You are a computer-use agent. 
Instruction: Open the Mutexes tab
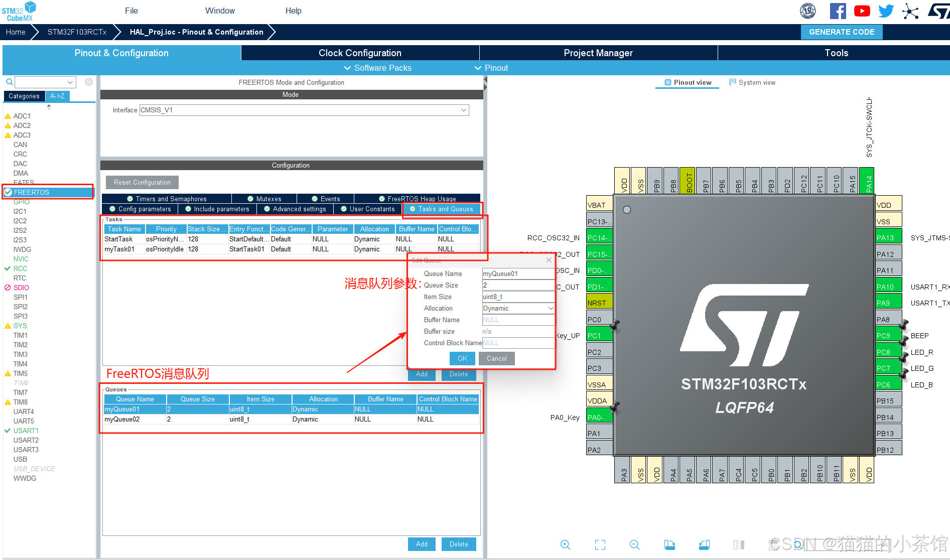[264, 199]
